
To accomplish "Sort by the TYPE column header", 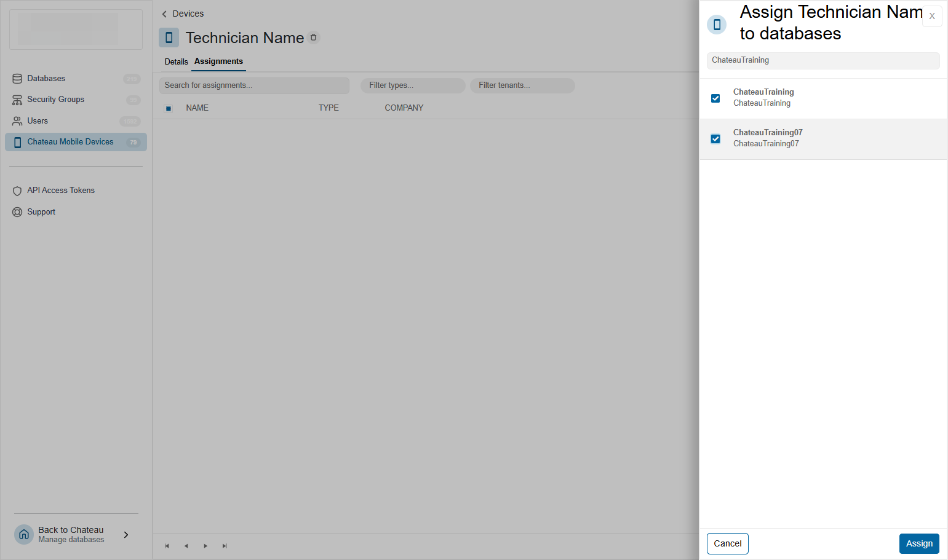I will click(x=329, y=108).
